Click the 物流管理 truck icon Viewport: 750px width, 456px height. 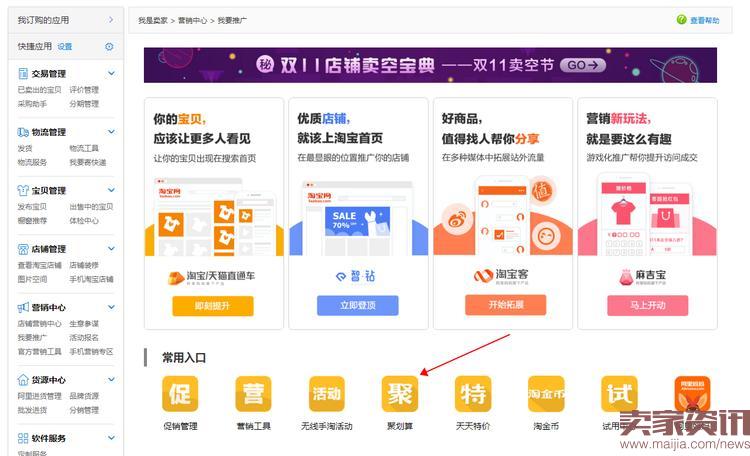click(x=23, y=132)
